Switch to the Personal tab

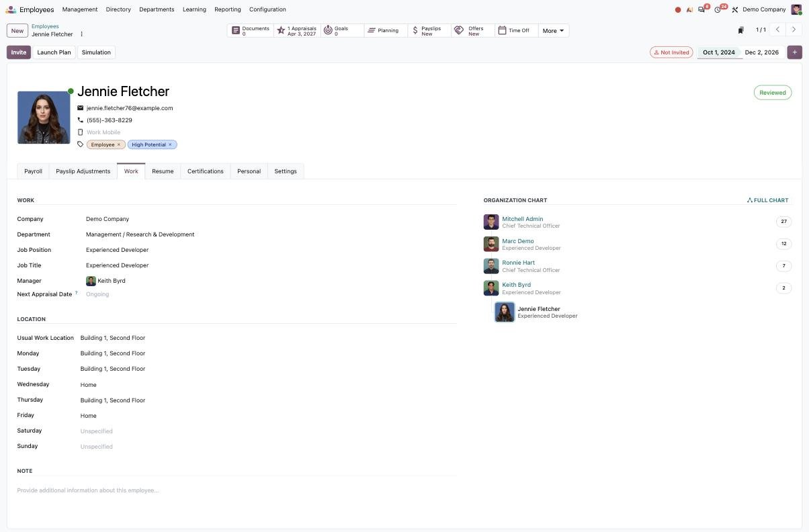[249, 171]
